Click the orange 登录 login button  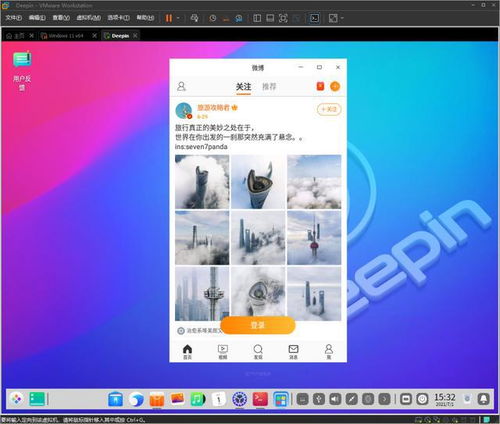click(258, 325)
